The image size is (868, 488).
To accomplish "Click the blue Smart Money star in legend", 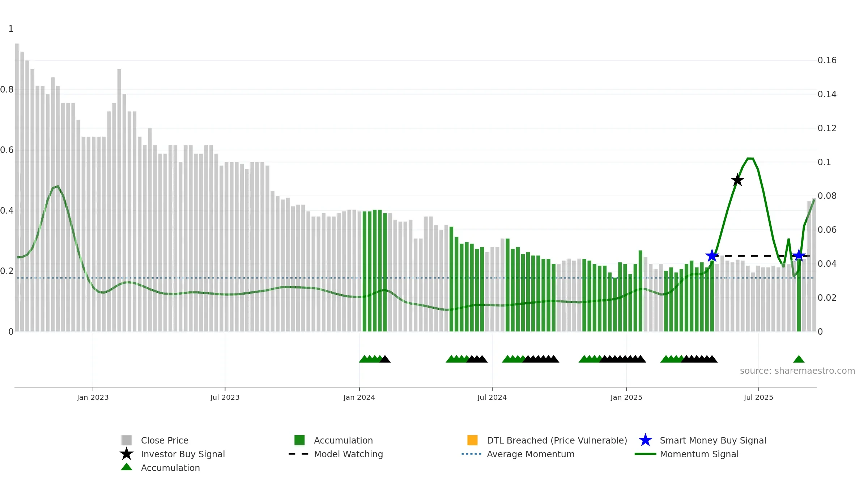I will coord(645,440).
